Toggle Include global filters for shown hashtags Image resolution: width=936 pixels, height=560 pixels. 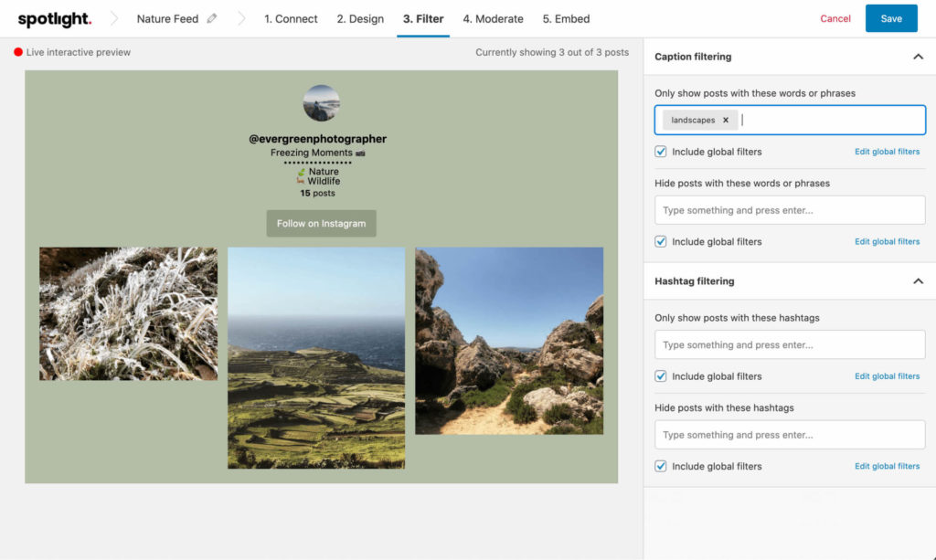pyautogui.click(x=660, y=375)
